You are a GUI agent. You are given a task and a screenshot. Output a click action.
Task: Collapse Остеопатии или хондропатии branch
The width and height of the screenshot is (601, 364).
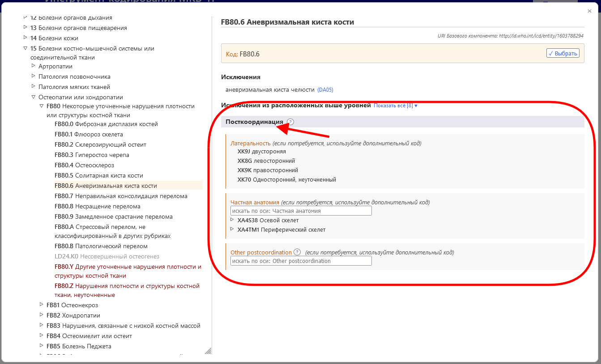point(33,97)
